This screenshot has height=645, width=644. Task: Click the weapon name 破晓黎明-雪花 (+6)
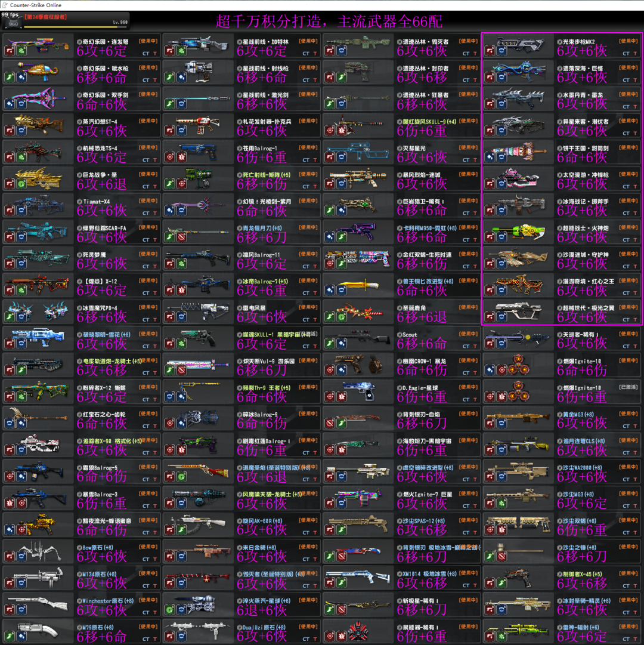pos(107,334)
